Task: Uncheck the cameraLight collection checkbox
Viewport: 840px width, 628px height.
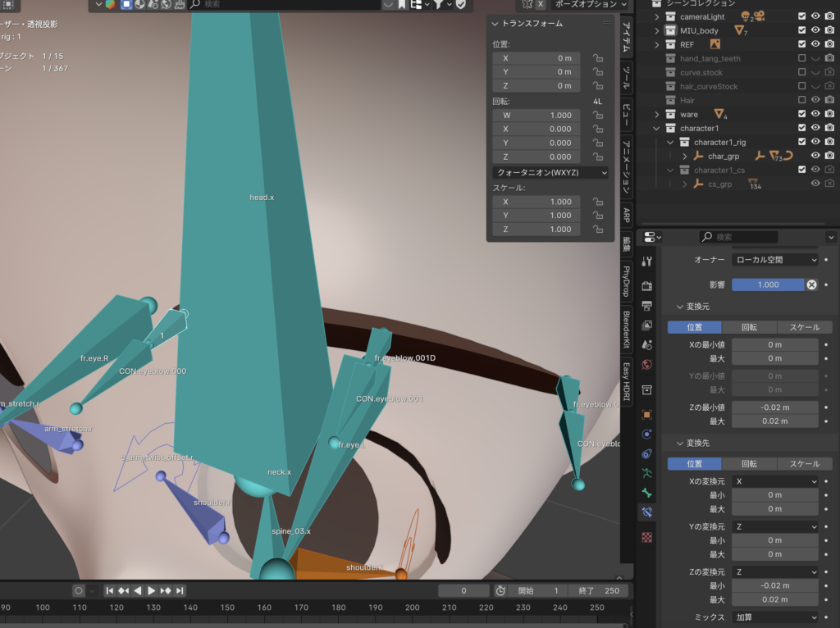Action: tap(801, 16)
